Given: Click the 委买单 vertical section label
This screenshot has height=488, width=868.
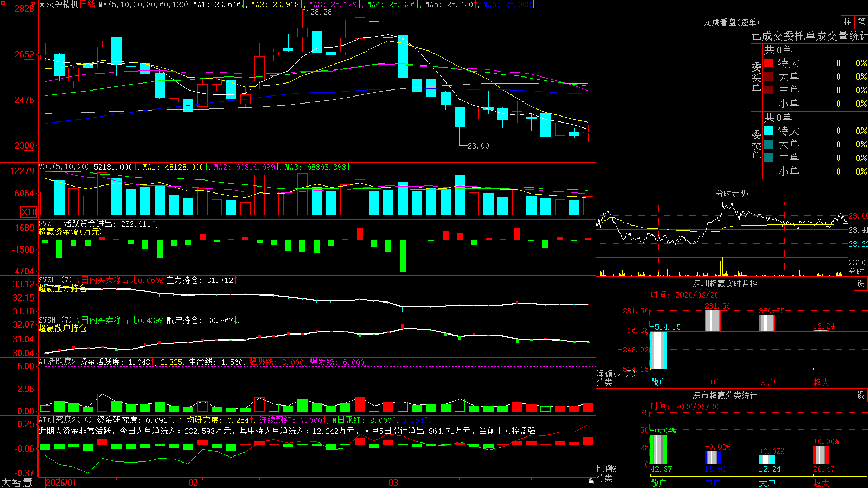Looking at the screenshot, I should point(756,78).
